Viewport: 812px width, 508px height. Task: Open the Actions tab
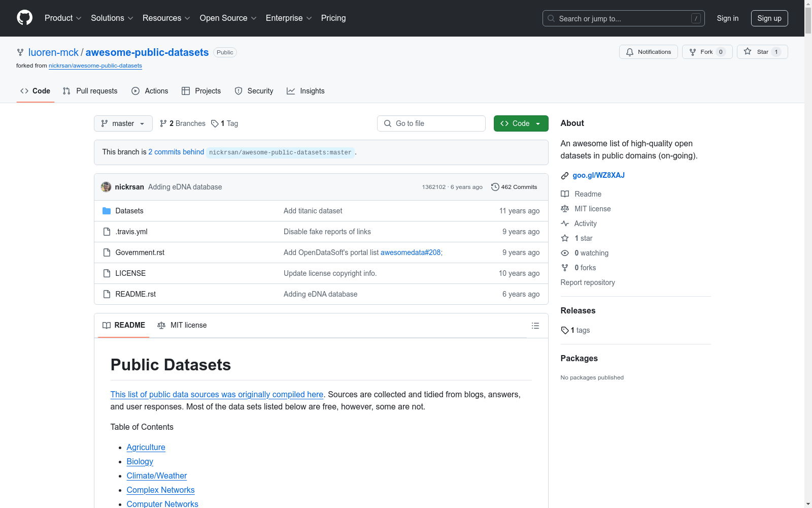click(x=150, y=91)
